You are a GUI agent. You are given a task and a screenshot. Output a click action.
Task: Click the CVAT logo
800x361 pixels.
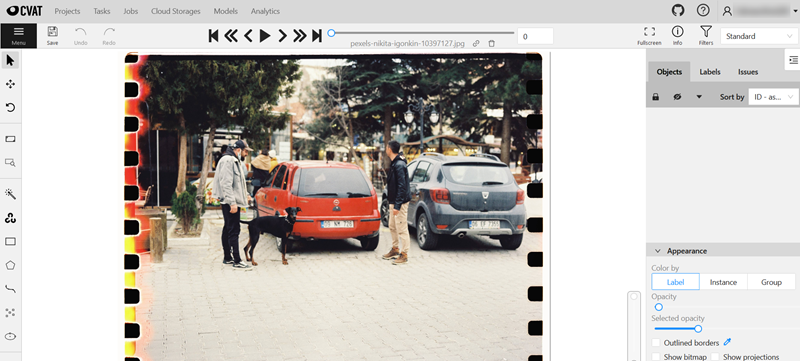(x=24, y=11)
